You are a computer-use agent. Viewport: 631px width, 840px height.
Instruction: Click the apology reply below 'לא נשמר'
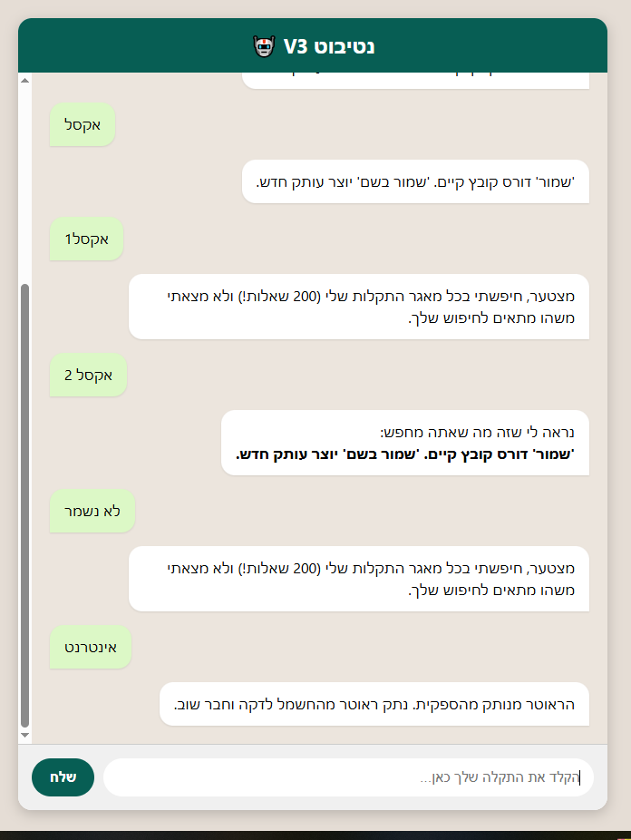[x=359, y=579]
